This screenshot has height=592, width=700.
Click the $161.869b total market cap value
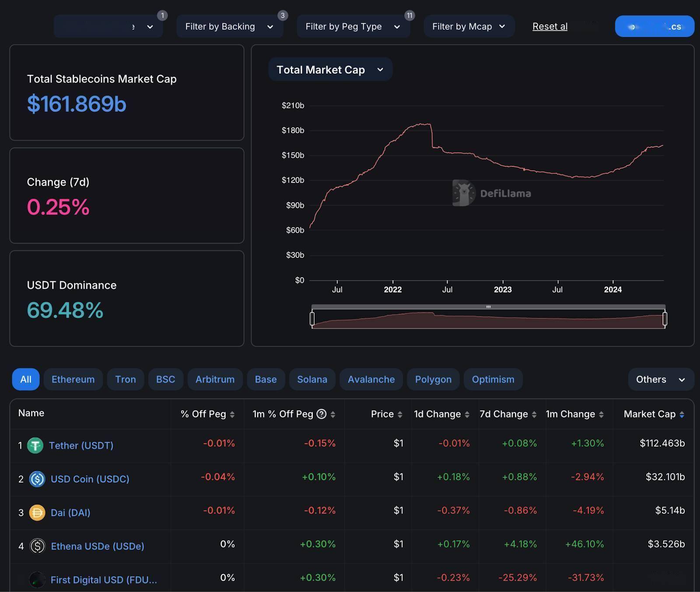click(77, 104)
